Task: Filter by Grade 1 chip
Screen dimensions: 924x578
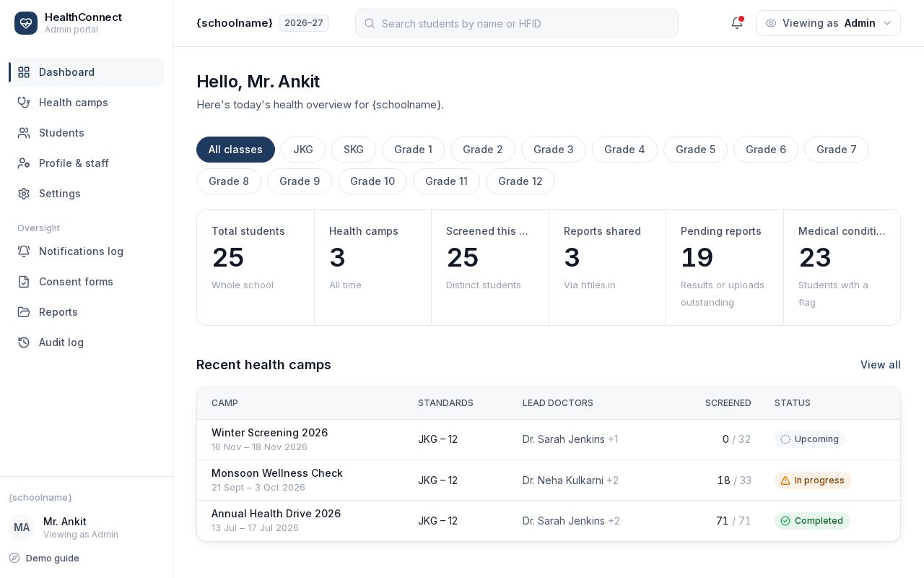Action: (x=413, y=150)
